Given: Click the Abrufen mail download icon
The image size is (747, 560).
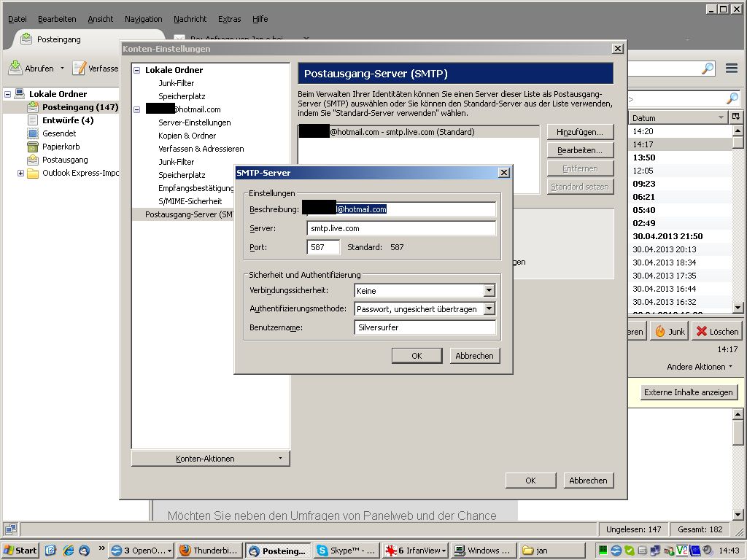Looking at the screenshot, I should 15,68.
